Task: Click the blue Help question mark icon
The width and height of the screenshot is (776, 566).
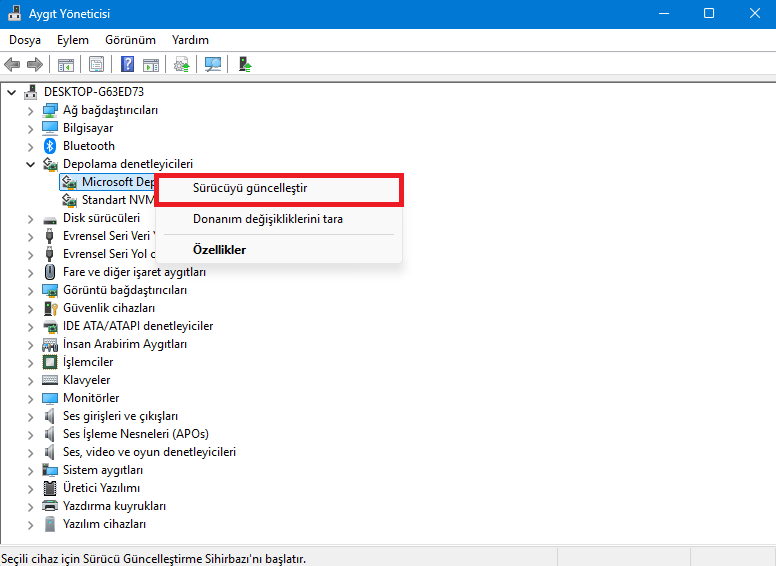Action: [127, 64]
